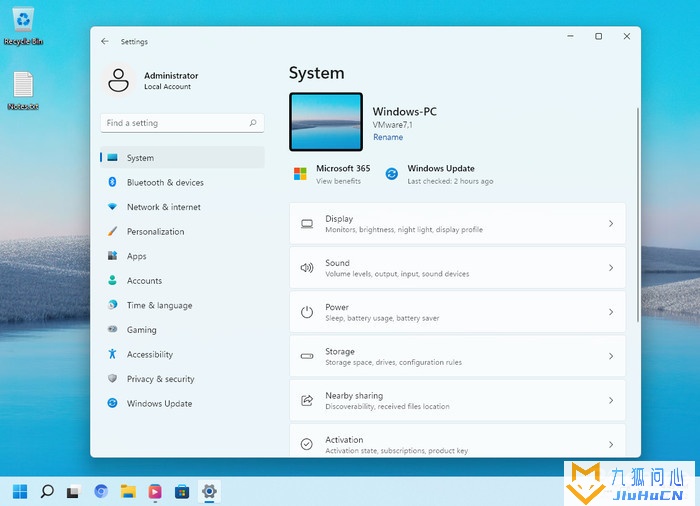Open taskbar Search magnifier

click(47, 491)
